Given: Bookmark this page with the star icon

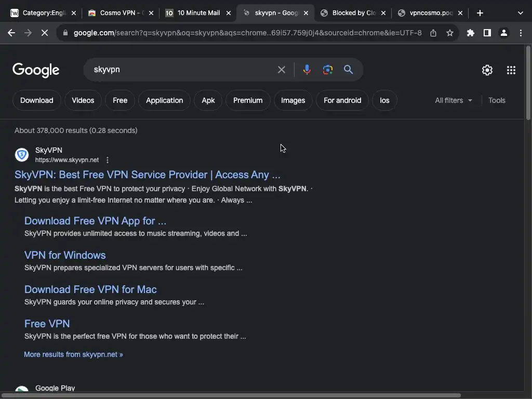Looking at the screenshot, I should (449, 33).
